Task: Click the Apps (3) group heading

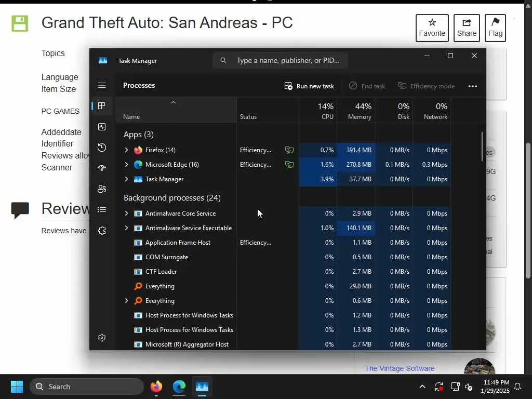Action: [x=138, y=135]
